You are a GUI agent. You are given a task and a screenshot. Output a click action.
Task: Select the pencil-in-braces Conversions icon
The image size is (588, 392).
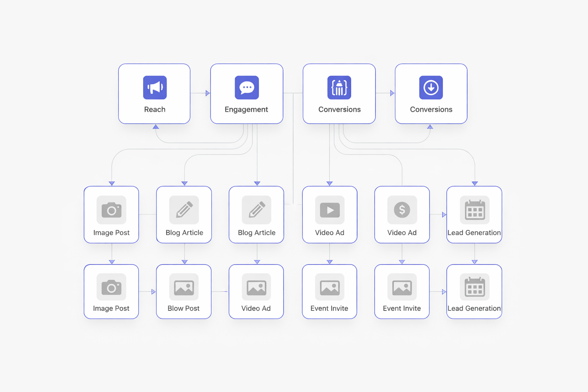339,88
